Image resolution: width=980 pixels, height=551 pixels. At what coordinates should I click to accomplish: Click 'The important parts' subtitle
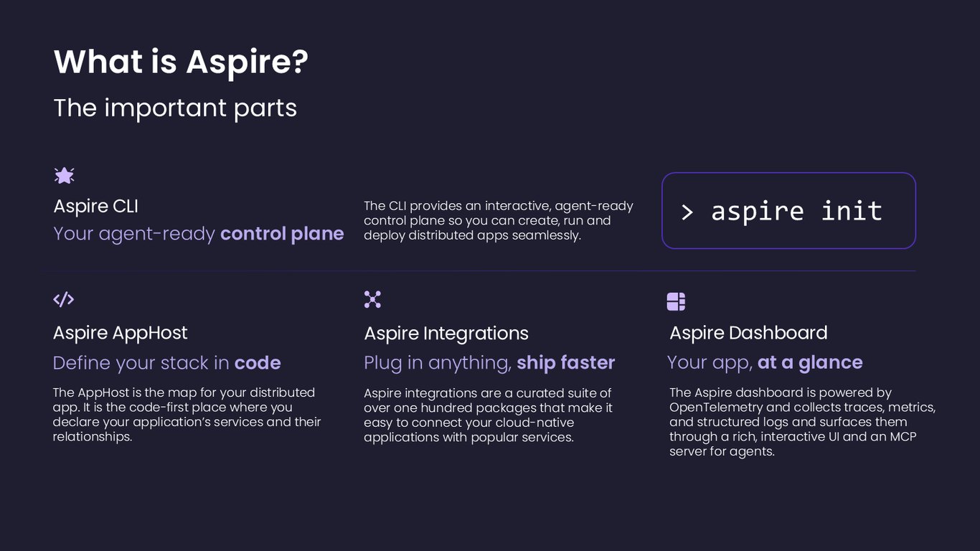[175, 108]
